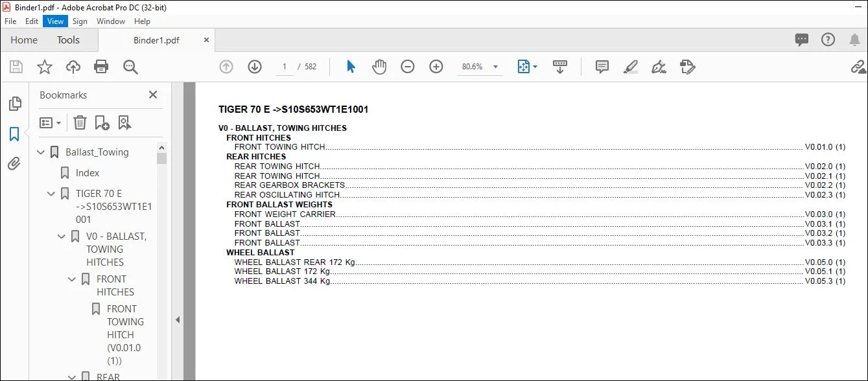Collapse the REAR bookmark node
The image size is (868, 381).
tap(73, 376)
